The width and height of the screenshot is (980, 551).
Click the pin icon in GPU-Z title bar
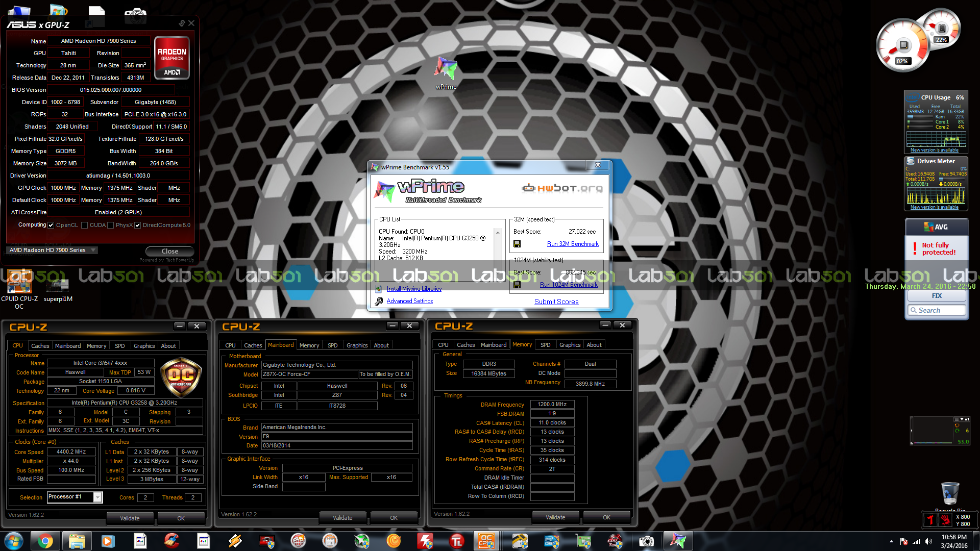[x=182, y=23]
